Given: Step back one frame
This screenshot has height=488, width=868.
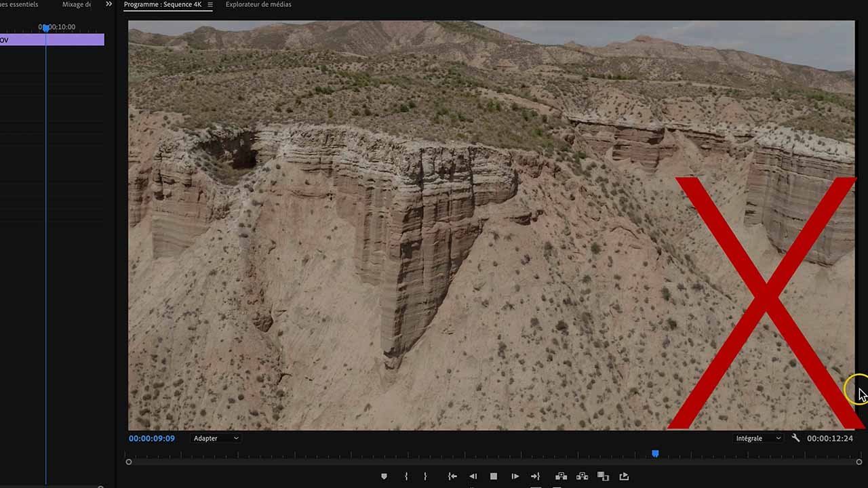Looking at the screenshot, I should coord(473,476).
